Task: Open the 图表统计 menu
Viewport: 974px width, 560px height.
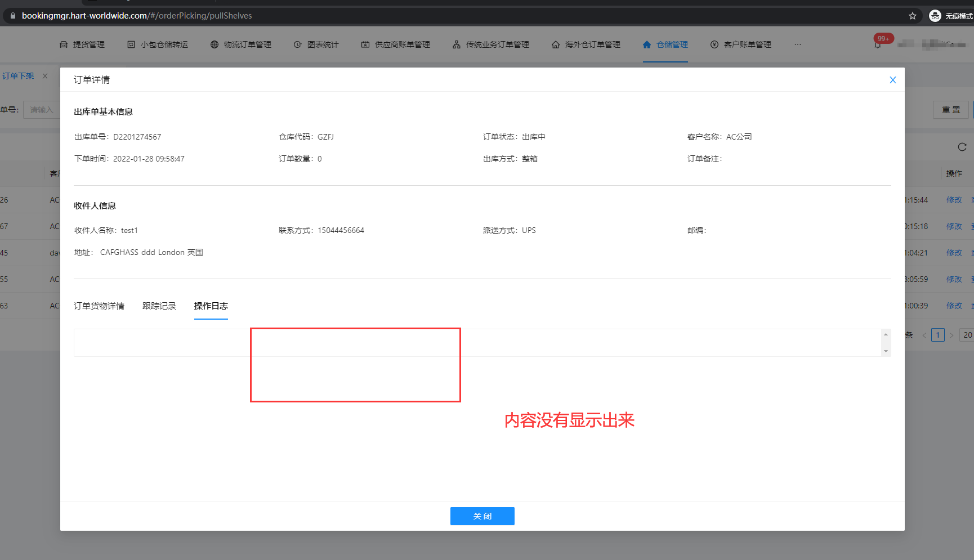Action: [x=316, y=44]
